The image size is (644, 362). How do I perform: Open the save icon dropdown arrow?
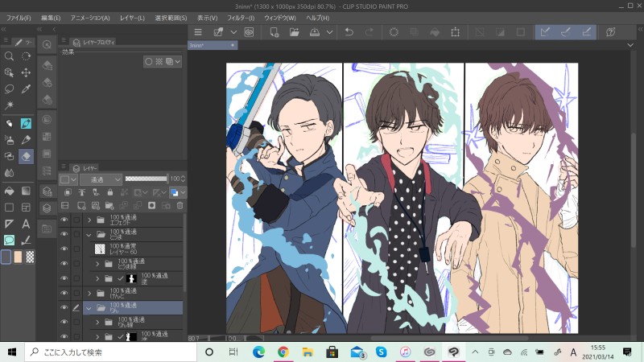(x=329, y=32)
